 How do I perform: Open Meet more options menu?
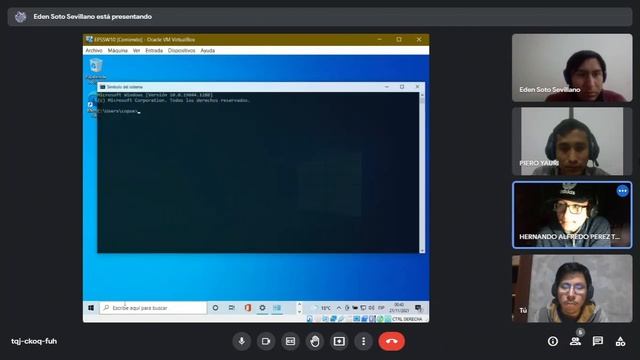[x=363, y=341]
